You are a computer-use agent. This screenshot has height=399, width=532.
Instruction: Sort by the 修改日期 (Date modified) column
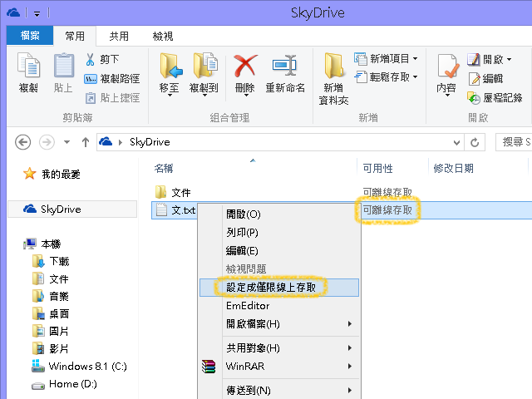click(x=453, y=168)
